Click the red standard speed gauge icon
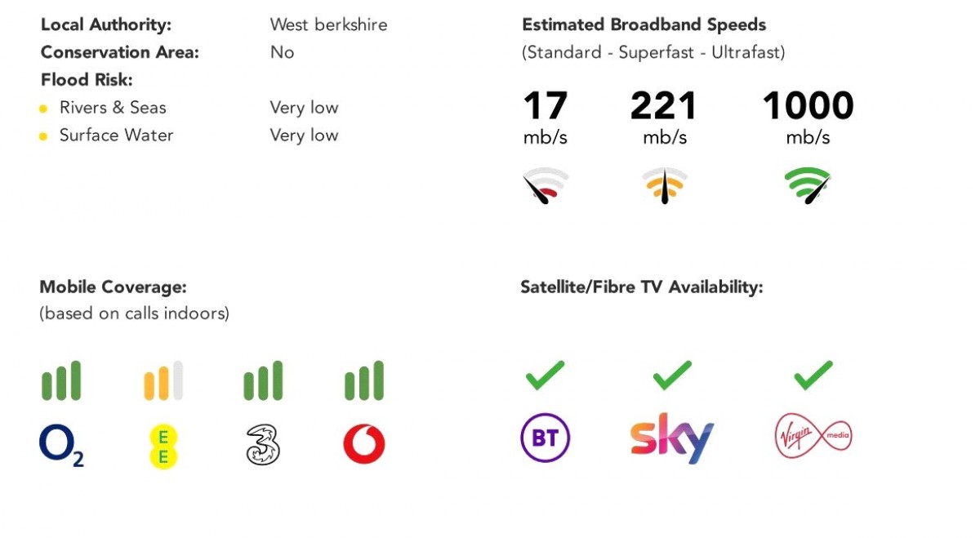The height and width of the screenshot is (538, 980). click(545, 186)
